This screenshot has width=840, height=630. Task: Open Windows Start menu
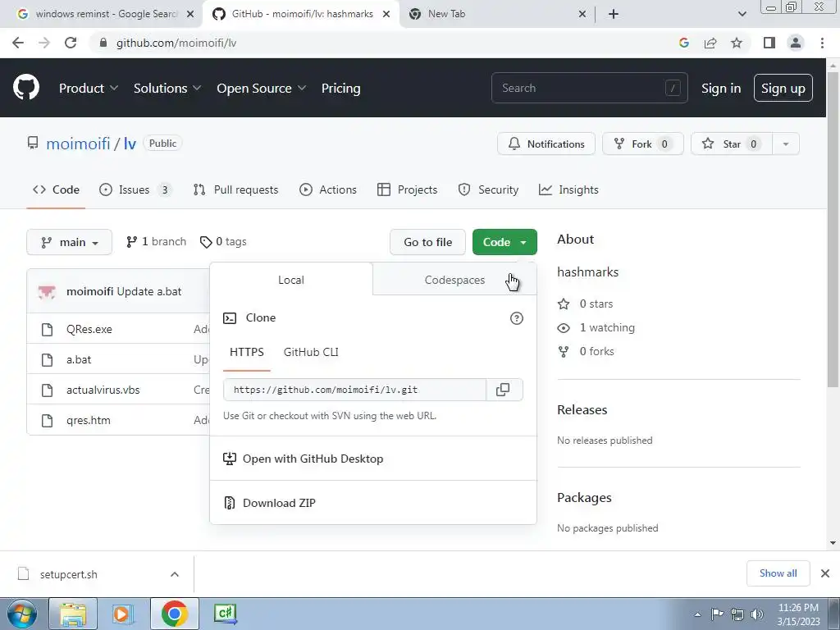click(x=21, y=614)
